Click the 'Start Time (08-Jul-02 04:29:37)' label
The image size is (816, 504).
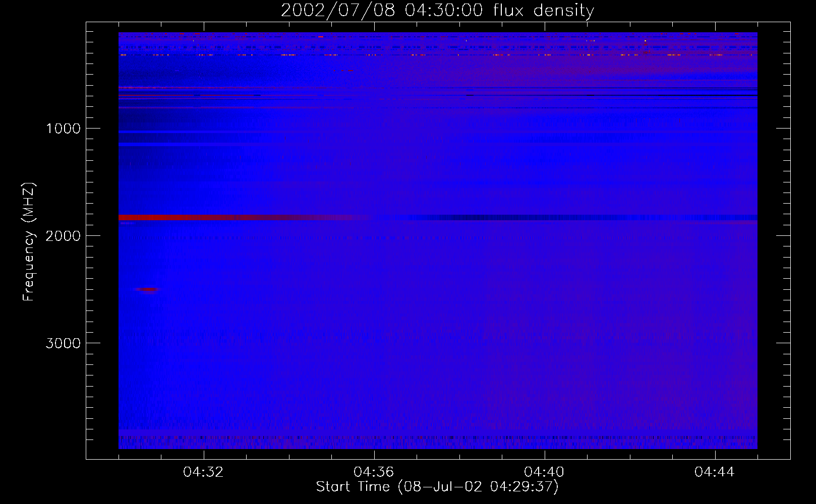(437, 487)
